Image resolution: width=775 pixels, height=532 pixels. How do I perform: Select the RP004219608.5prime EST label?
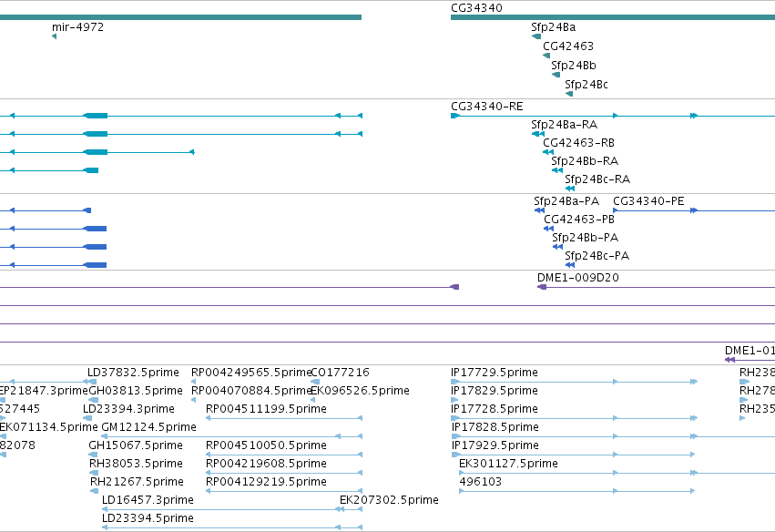click(x=266, y=465)
